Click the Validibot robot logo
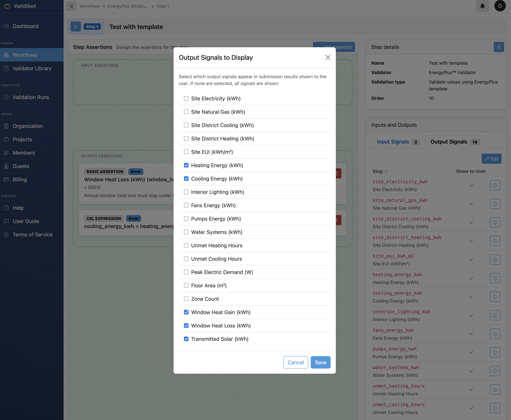 point(7,6)
